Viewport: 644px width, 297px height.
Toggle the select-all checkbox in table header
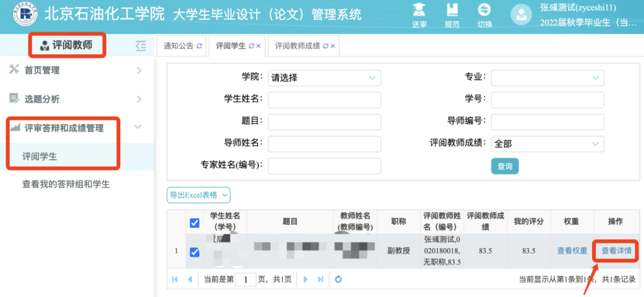coord(194,222)
